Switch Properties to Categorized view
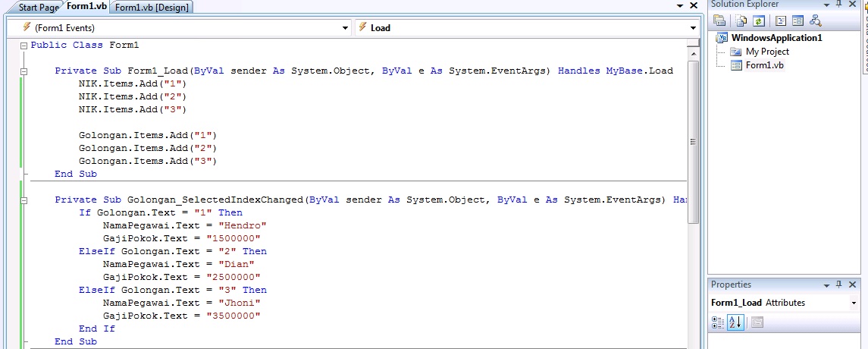This screenshot has width=868, height=349. [x=718, y=322]
